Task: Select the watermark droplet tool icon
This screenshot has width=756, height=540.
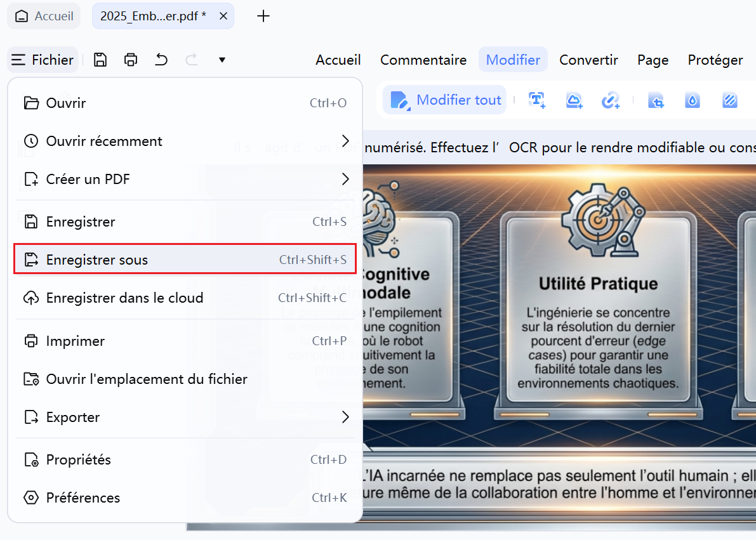Action: [693, 100]
